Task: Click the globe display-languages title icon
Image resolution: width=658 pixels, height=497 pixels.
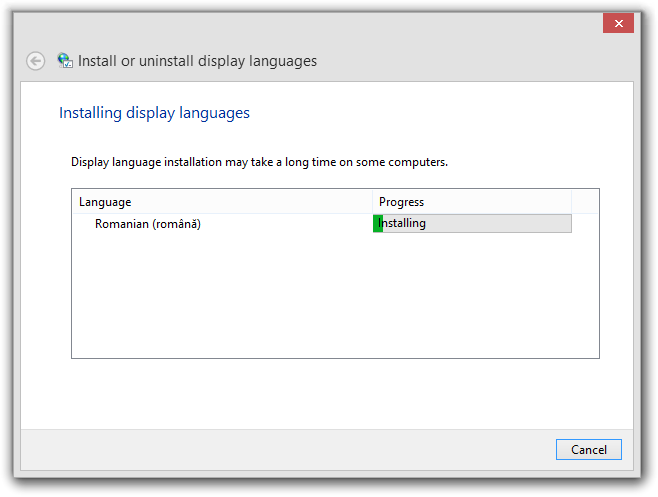Action: coord(65,60)
